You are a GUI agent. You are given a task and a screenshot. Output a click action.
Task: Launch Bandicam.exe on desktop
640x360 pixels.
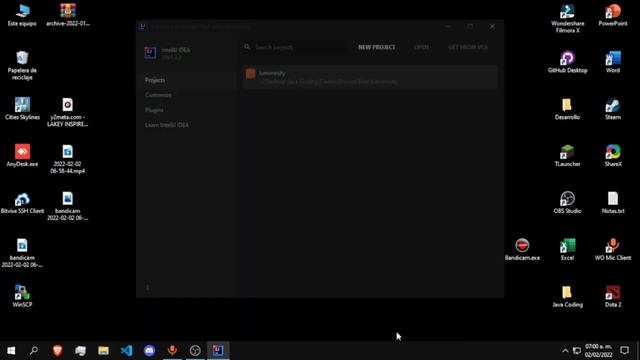point(522,249)
